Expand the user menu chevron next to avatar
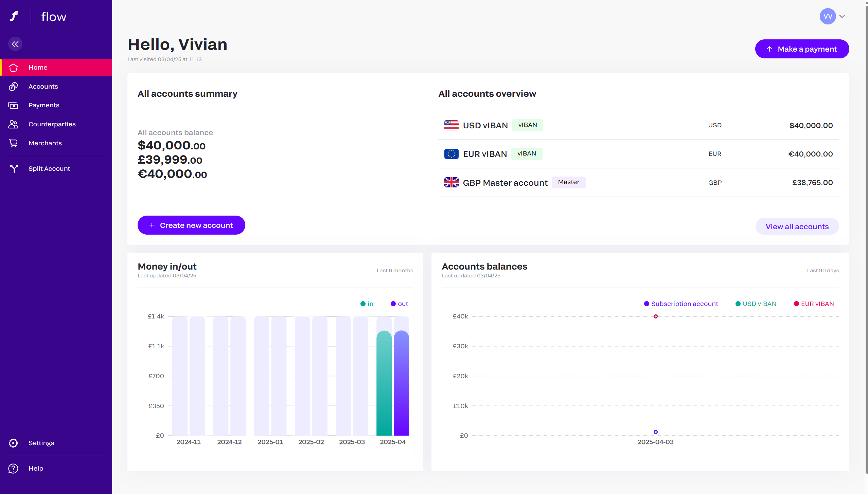This screenshot has height=494, width=868. tap(842, 16)
